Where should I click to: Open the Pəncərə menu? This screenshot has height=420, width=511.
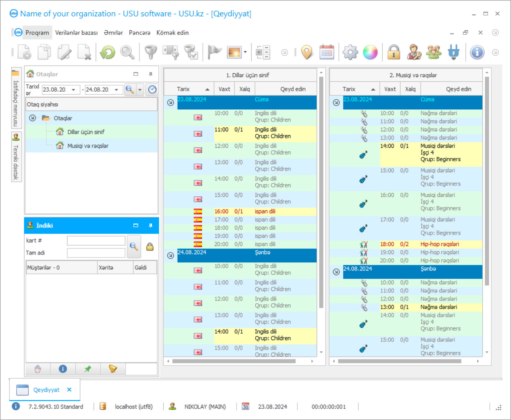pyautogui.click(x=140, y=33)
